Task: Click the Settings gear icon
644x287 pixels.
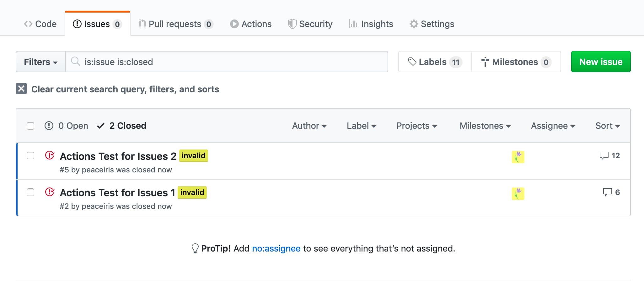Action: (x=413, y=24)
